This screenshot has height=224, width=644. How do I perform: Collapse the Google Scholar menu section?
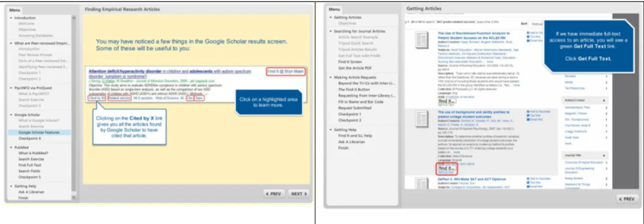tap(12, 114)
